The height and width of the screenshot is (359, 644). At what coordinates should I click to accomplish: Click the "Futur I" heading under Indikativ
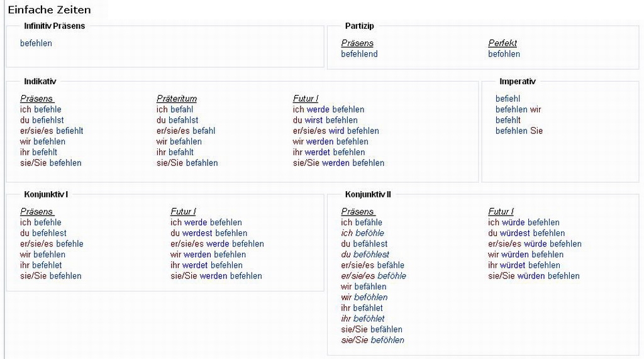click(306, 99)
